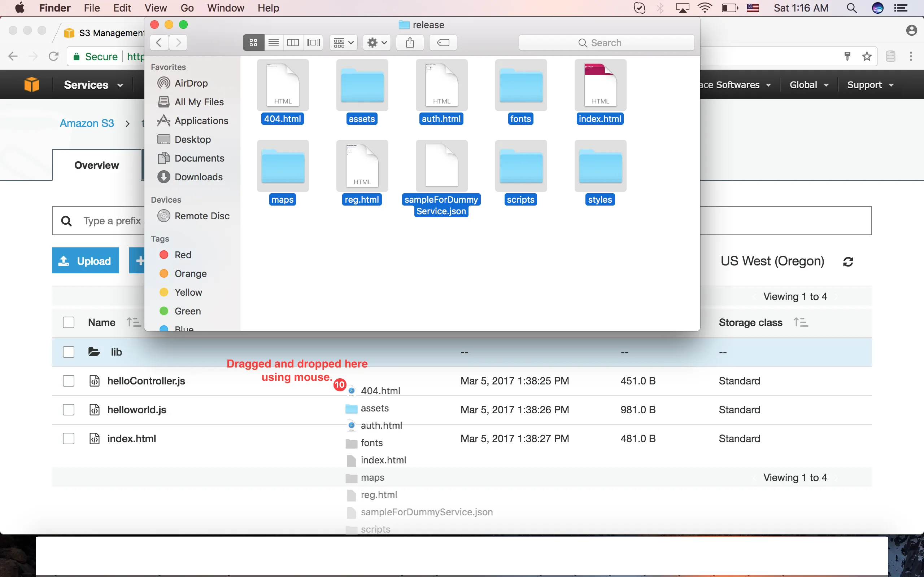The image size is (924, 577).
Task: Click the Finder back arrow
Action: (x=159, y=42)
